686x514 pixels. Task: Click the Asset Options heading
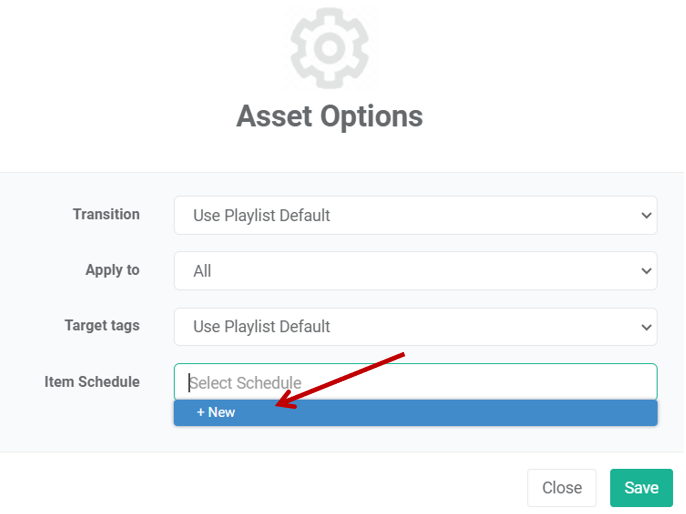[x=329, y=116]
